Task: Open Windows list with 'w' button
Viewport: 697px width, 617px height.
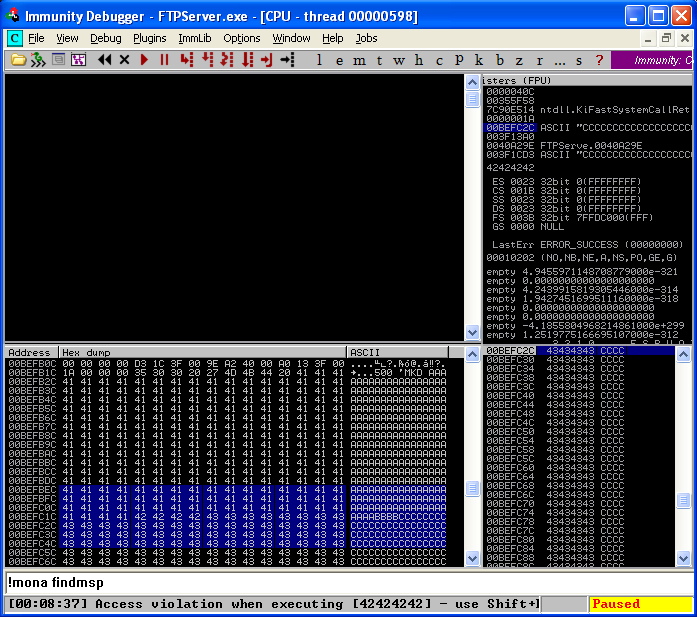Action: click(399, 60)
